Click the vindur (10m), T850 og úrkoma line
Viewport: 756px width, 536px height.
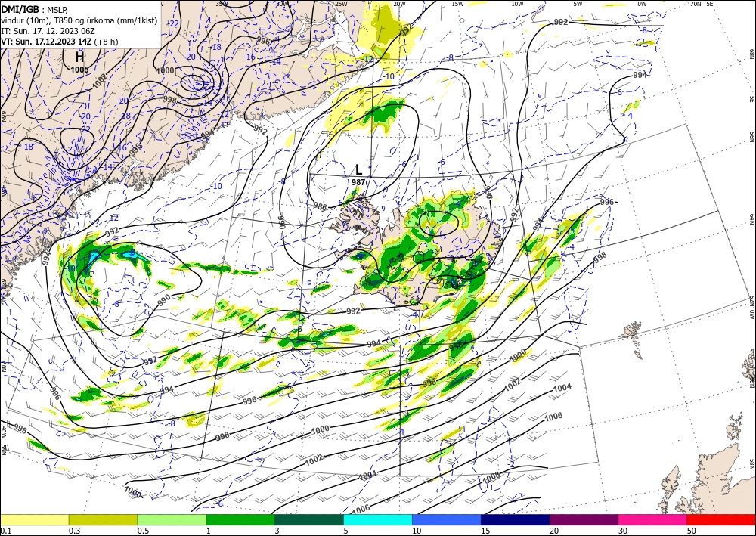click(79, 20)
